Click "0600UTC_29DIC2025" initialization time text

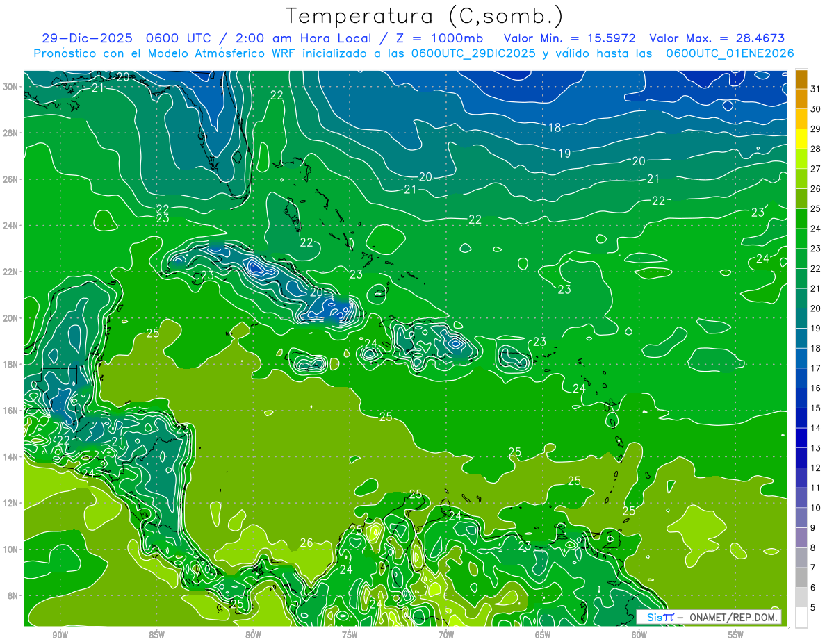[474, 53]
